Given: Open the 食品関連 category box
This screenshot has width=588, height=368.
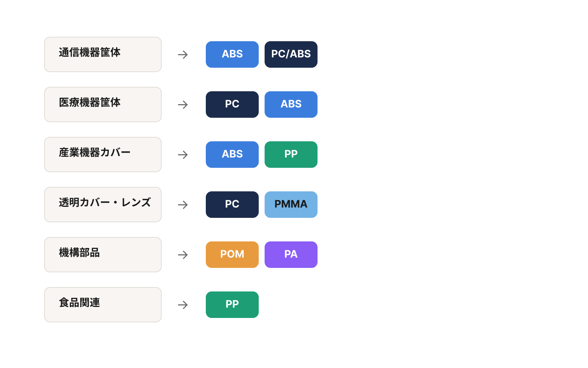Looking at the screenshot, I should pyautogui.click(x=103, y=305).
